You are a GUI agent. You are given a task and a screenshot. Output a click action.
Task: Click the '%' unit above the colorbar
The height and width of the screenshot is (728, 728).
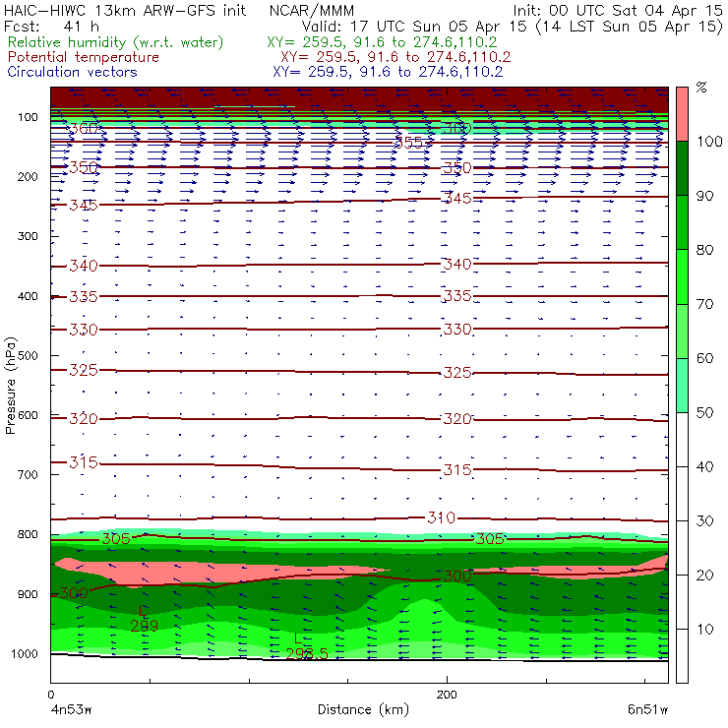point(701,88)
